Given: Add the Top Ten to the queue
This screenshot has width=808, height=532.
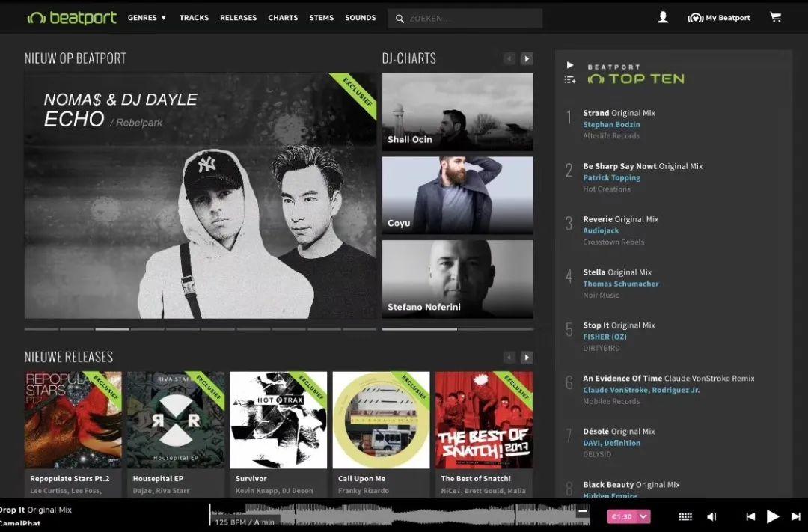Looking at the screenshot, I should (570, 79).
